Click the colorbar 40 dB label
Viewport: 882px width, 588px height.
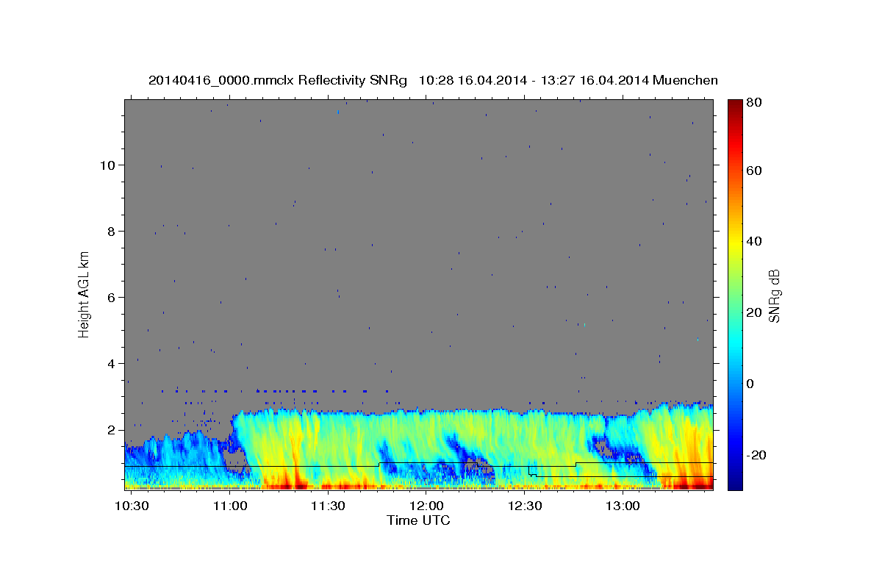click(x=753, y=241)
